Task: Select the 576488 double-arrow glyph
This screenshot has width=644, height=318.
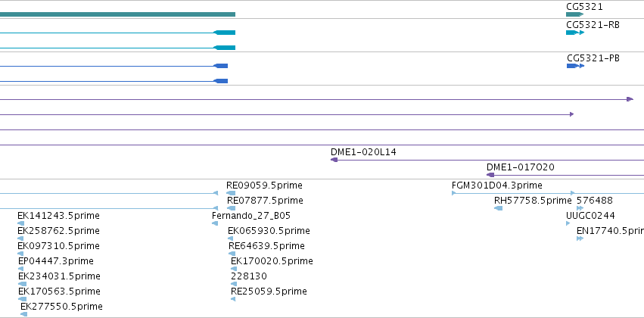Action: [580, 208]
